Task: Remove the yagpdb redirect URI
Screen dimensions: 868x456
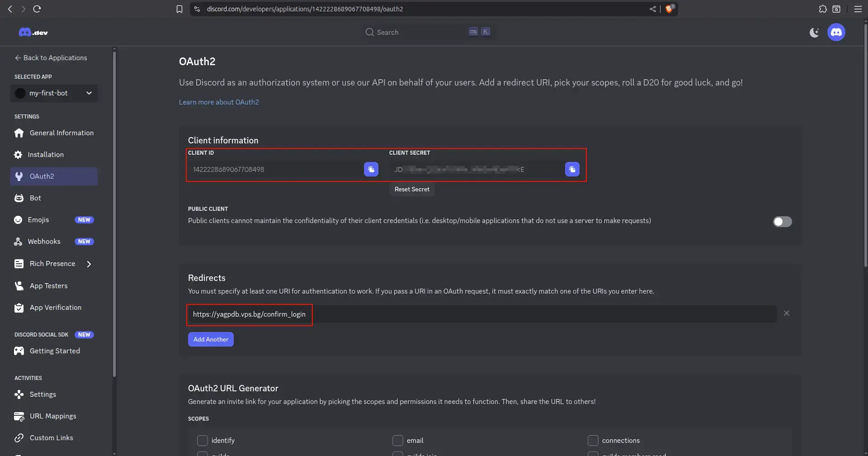Action: click(786, 313)
